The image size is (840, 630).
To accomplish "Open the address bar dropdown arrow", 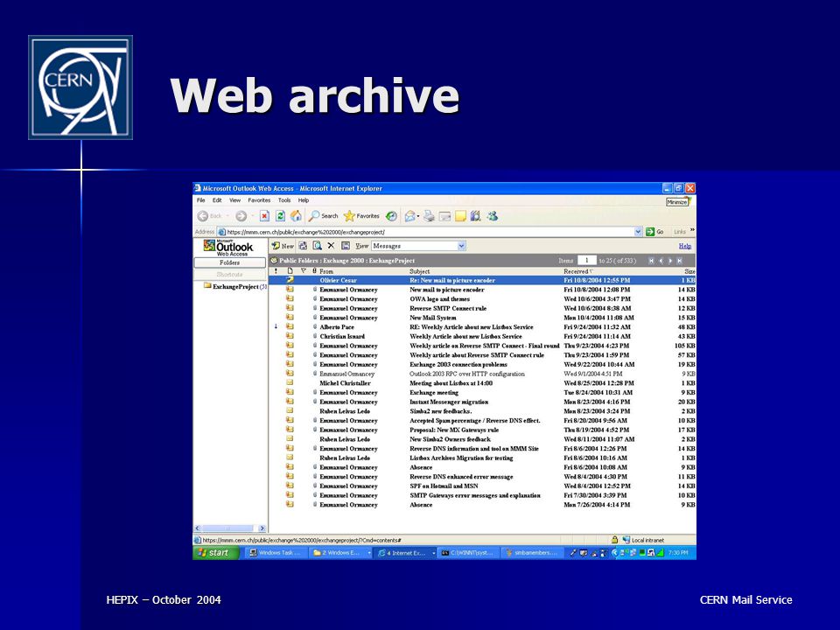I will point(638,232).
